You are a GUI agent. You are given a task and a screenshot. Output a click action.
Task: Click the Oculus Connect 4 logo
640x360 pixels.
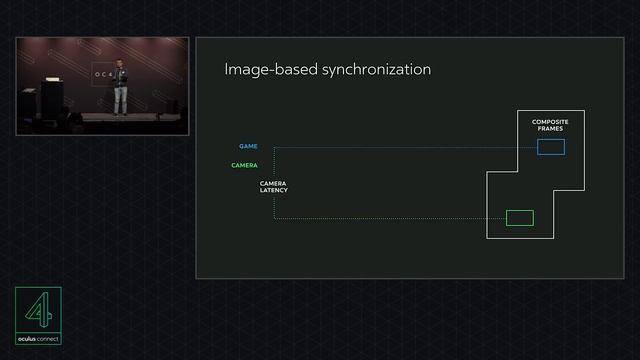click(38, 316)
